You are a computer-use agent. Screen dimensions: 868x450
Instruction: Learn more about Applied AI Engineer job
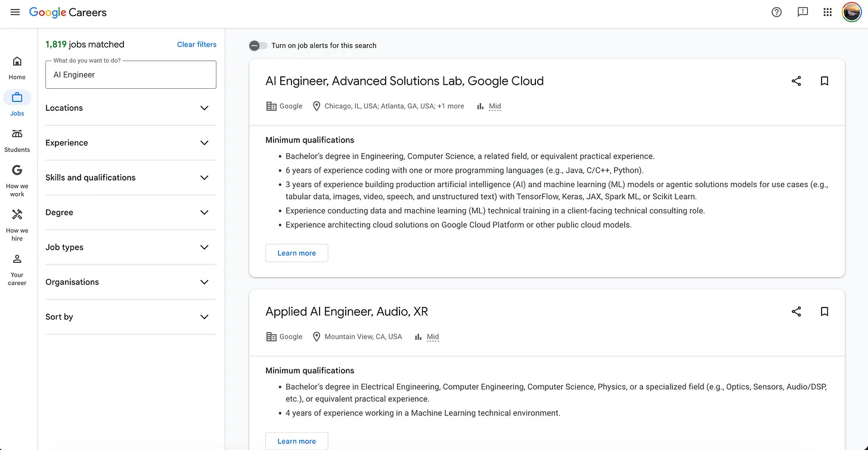point(297,441)
